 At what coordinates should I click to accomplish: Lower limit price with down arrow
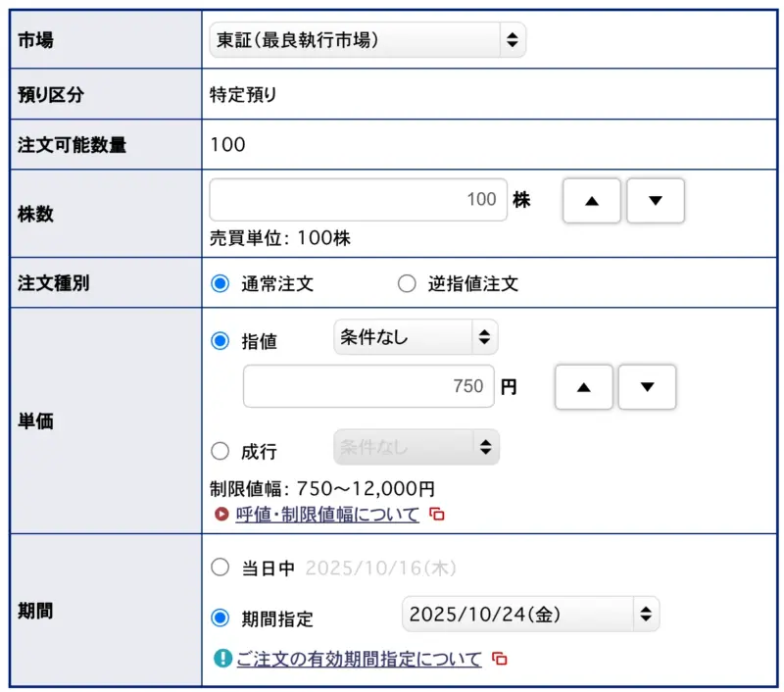tap(647, 387)
